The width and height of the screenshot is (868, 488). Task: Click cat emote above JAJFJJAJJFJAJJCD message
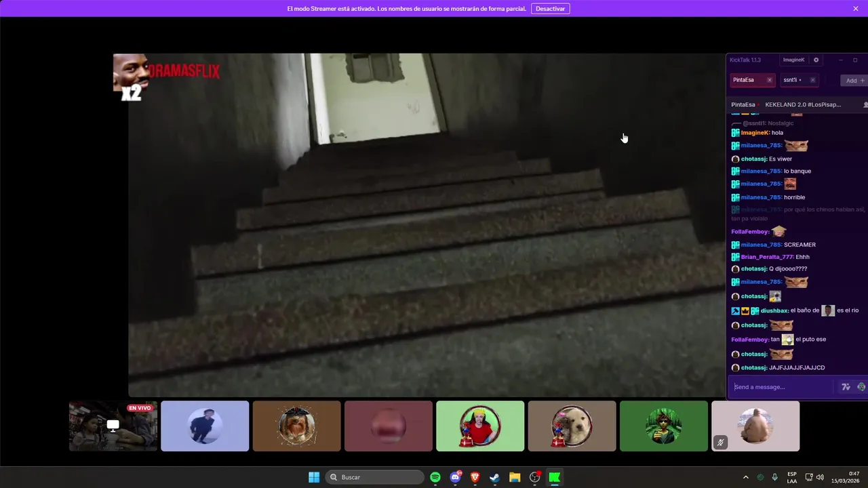click(x=781, y=354)
